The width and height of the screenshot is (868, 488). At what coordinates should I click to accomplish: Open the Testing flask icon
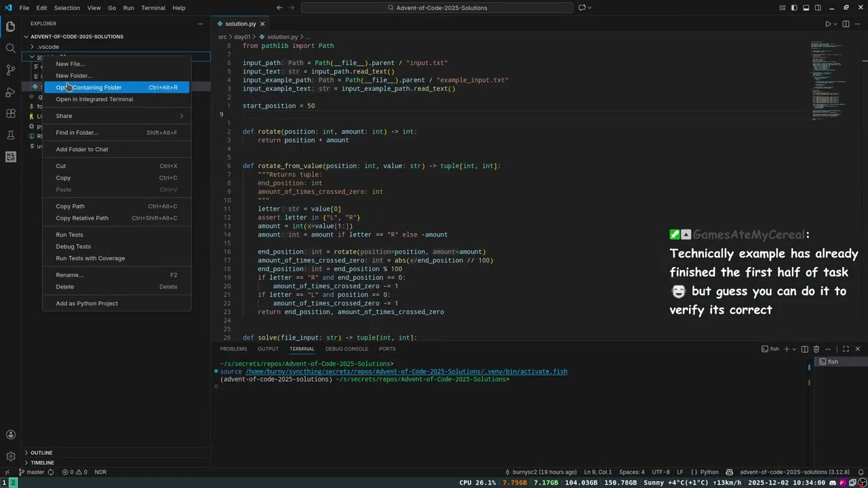[x=10, y=135]
